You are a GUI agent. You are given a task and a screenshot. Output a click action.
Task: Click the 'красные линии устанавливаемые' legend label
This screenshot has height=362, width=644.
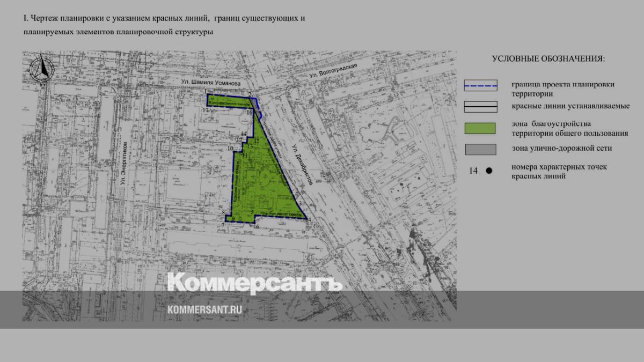pos(570,106)
